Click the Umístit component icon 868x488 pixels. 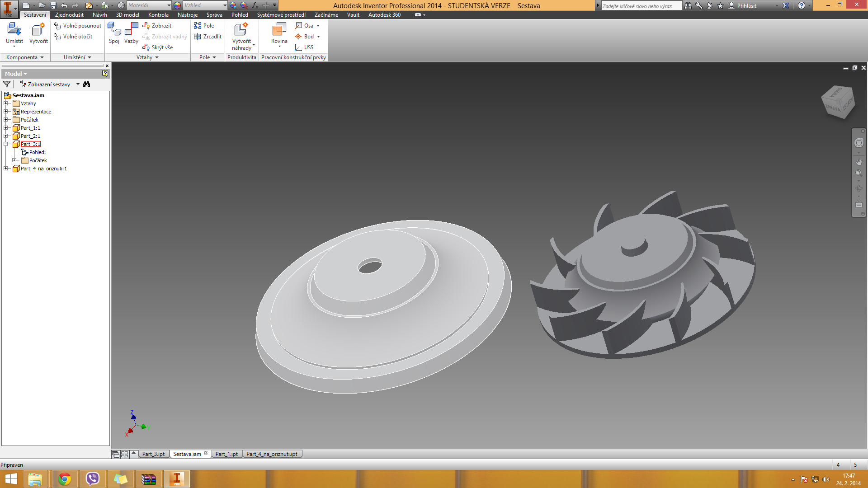pyautogui.click(x=14, y=30)
